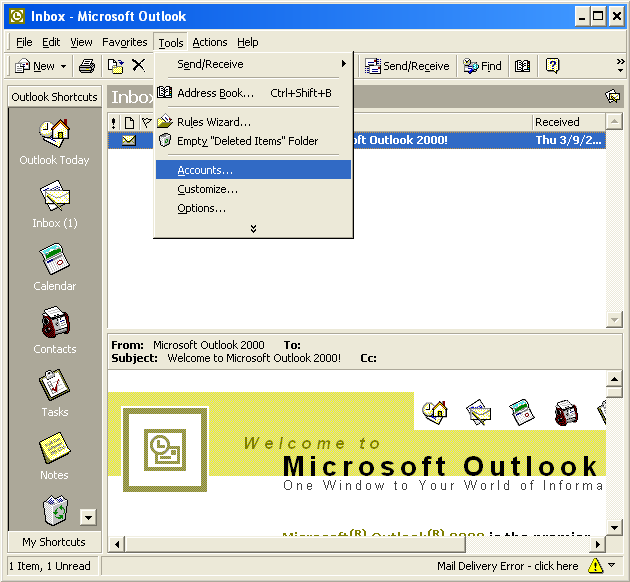Image resolution: width=630 pixels, height=582 pixels.
Task: Click the preview vertical scrollbar thumb
Action: 614,392
